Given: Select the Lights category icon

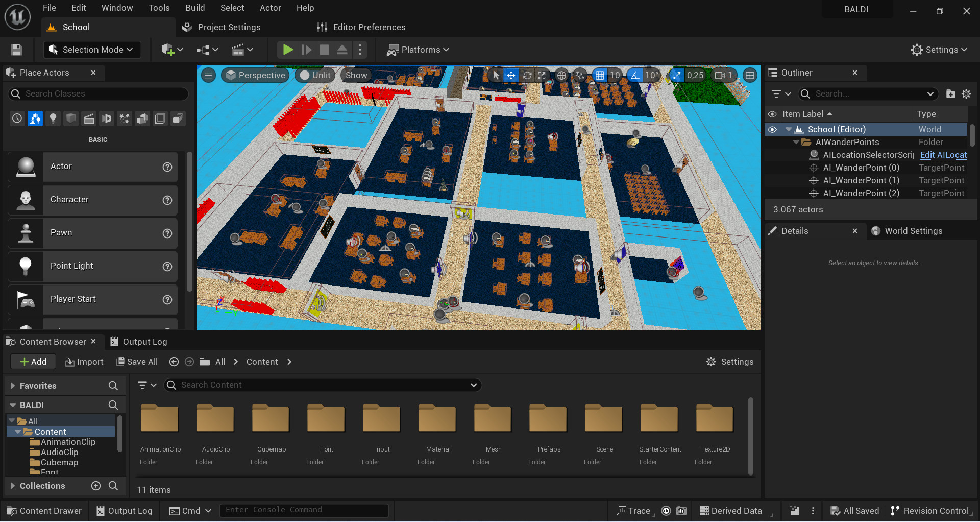Looking at the screenshot, I should click(53, 118).
